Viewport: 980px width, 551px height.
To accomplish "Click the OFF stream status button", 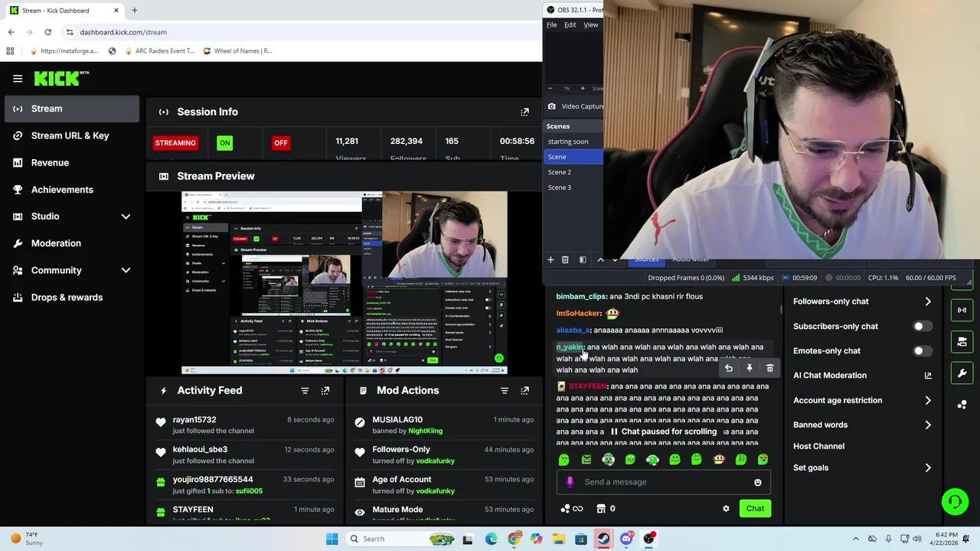I will point(281,143).
